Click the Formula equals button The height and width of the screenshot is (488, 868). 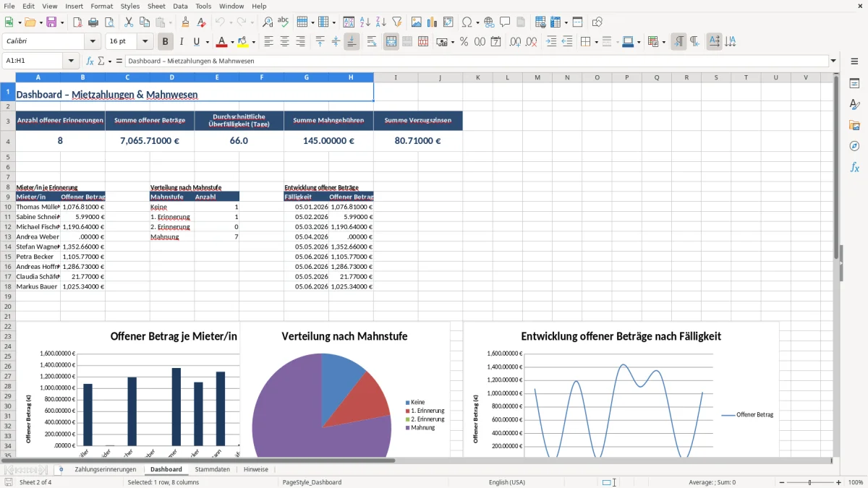[x=119, y=61]
